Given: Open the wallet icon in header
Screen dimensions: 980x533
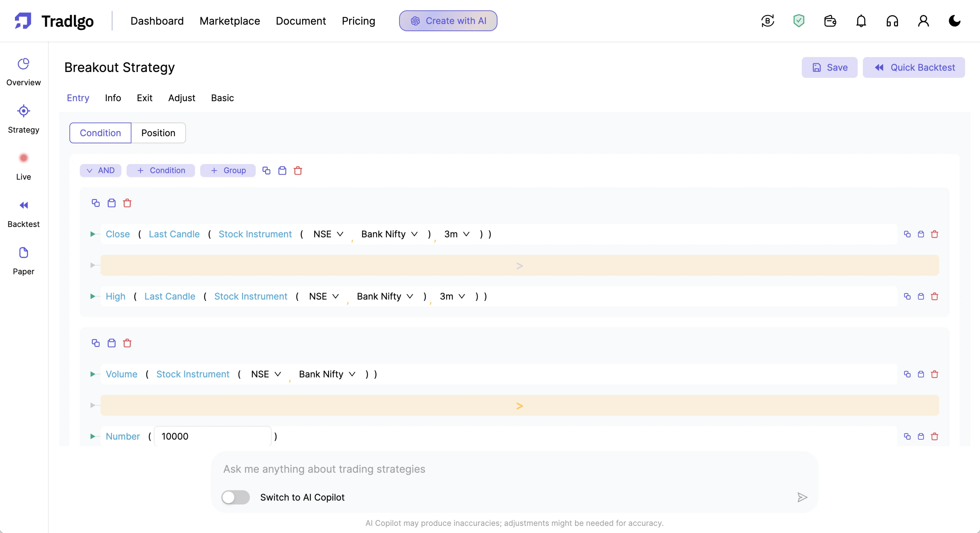Looking at the screenshot, I should (x=830, y=21).
